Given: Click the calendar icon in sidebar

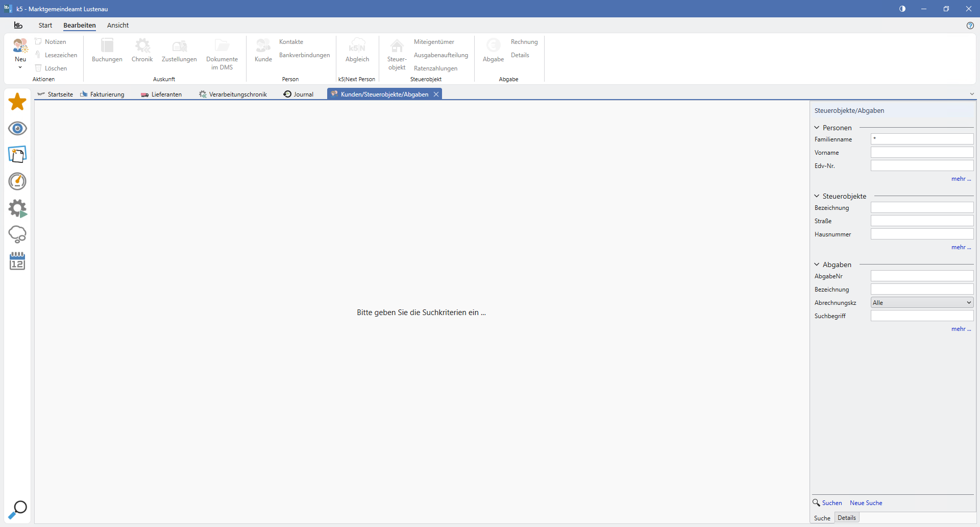Looking at the screenshot, I should point(17,261).
